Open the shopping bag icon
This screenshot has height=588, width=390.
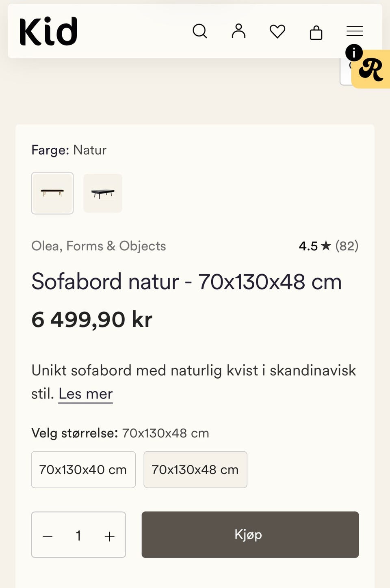[x=316, y=32]
